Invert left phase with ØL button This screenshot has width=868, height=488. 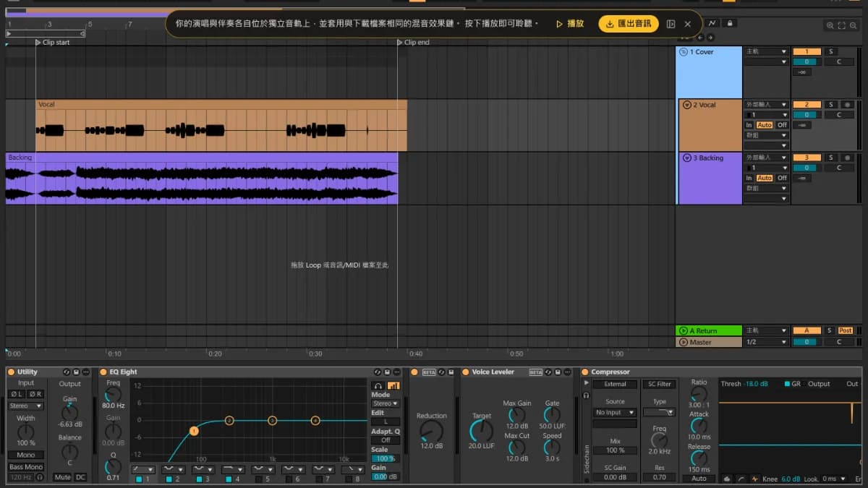[16, 394]
